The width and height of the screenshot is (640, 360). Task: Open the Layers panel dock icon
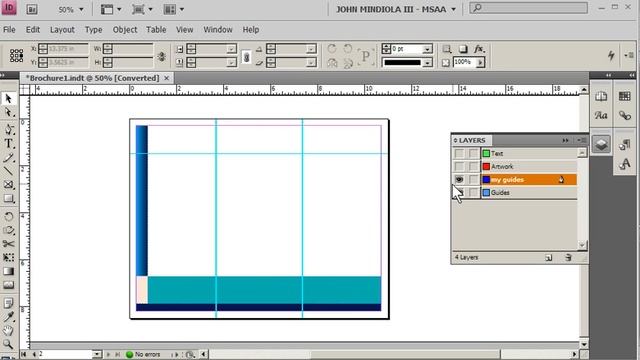(601, 144)
